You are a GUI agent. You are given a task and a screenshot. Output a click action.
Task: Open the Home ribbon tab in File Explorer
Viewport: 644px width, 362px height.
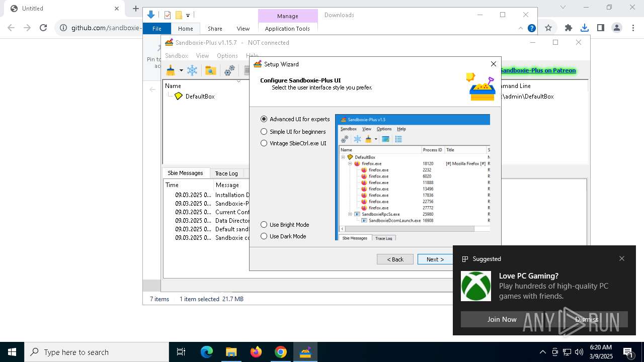(x=185, y=29)
